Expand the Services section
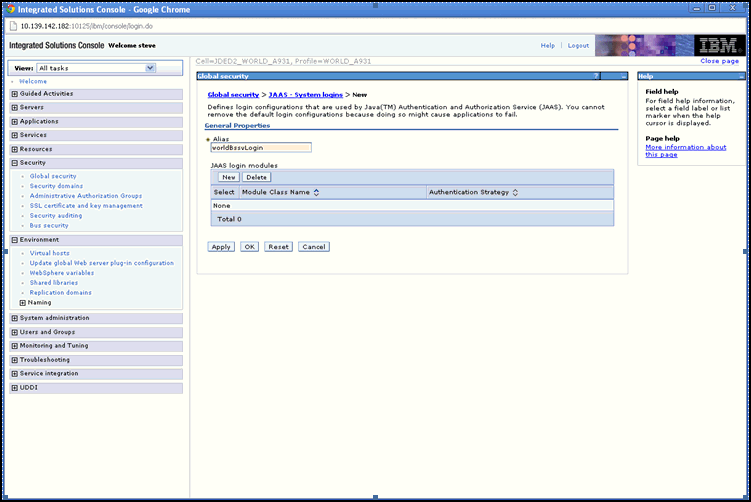Image resolution: width=751 pixels, height=502 pixels. [x=14, y=135]
